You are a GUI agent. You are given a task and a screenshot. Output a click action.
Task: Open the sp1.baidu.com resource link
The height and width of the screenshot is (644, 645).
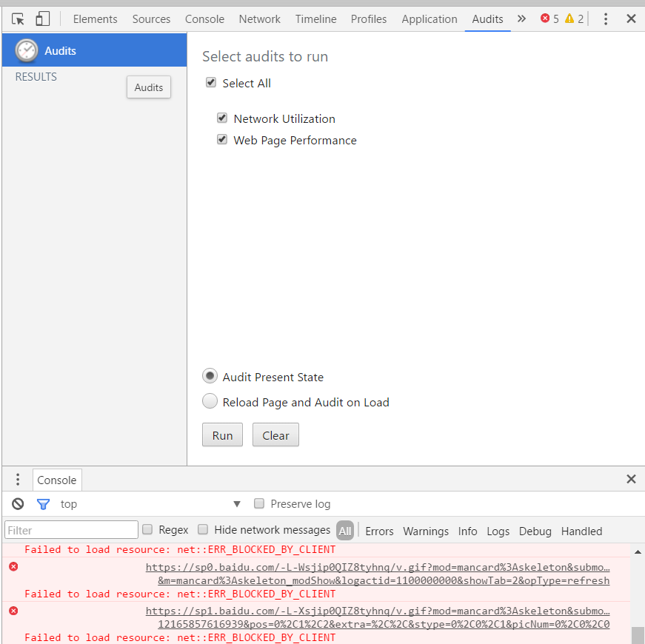click(x=378, y=617)
